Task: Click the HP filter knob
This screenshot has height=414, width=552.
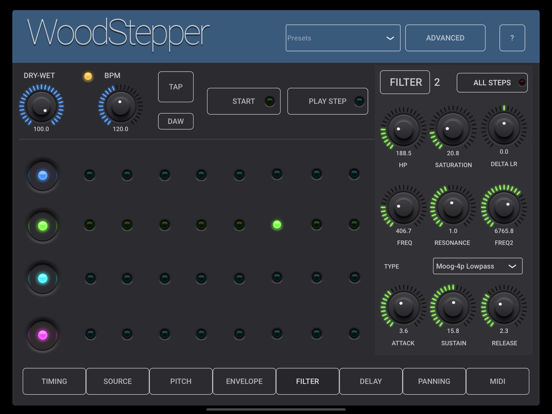Action: pos(403,129)
